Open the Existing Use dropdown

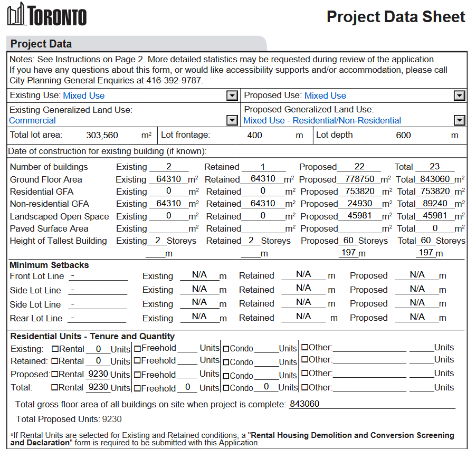pyautogui.click(x=232, y=95)
